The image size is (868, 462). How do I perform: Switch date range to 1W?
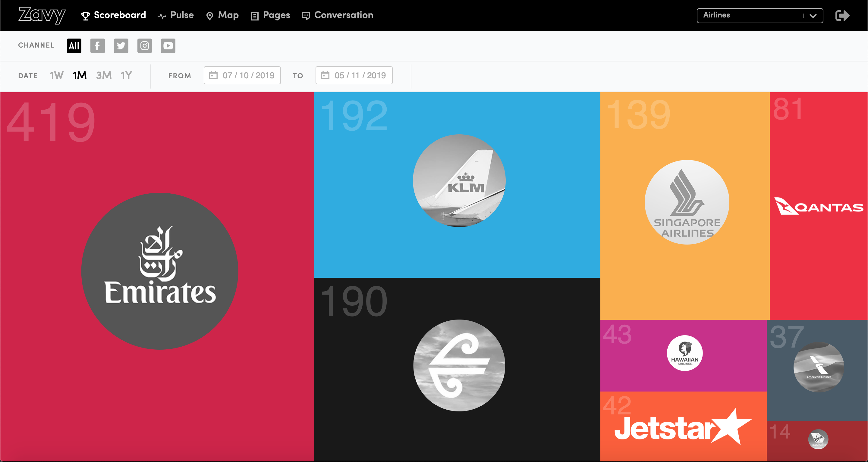(x=56, y=75)
